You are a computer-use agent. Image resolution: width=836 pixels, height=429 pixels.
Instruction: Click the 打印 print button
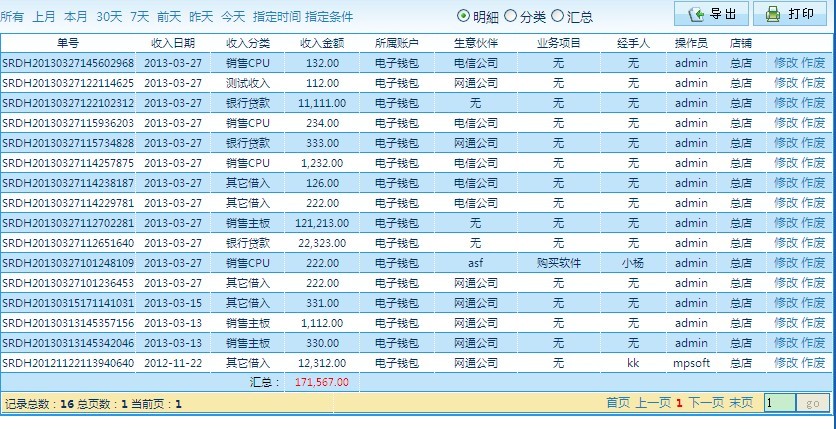(789, 14)
